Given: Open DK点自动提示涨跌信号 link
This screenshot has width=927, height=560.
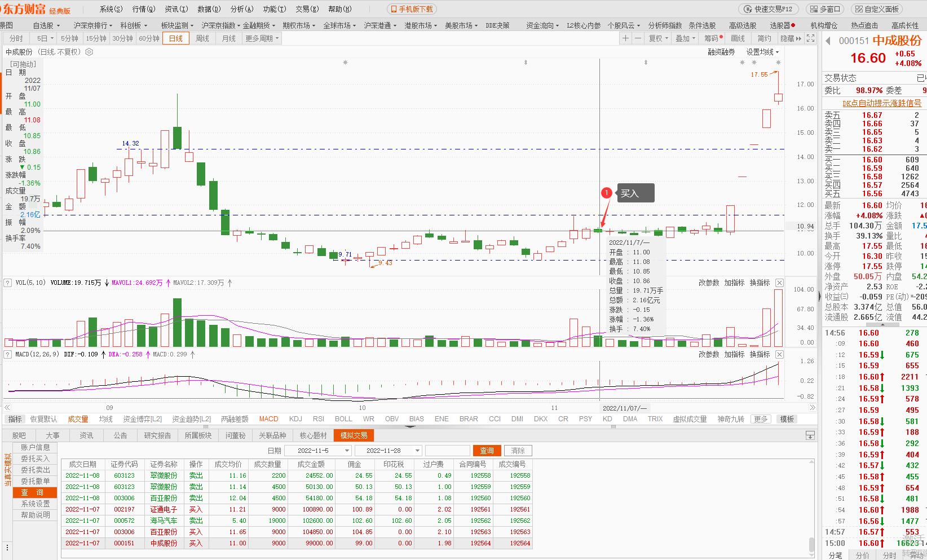Looking at the screenshot, I should [x=882, y=103].
